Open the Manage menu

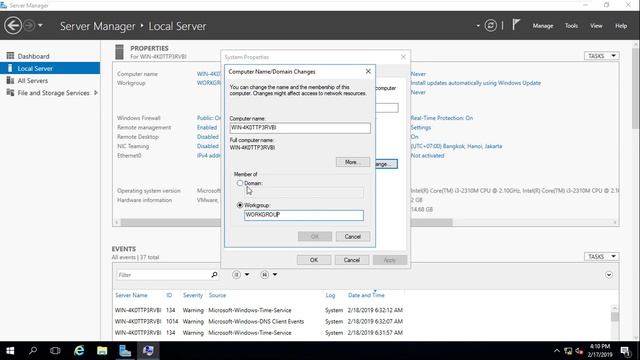click(x=542, y=26)
